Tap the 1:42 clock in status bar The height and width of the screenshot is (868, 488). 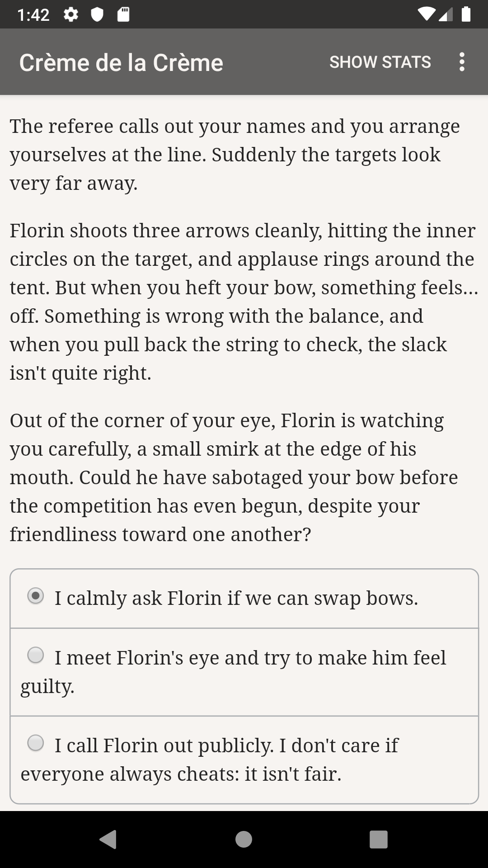point(33,15)
